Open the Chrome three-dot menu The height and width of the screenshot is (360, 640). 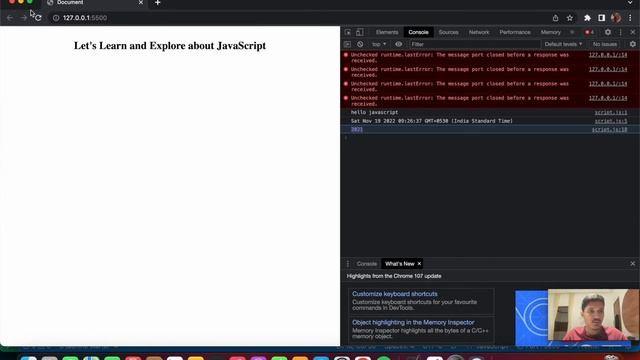coord(631,18)
